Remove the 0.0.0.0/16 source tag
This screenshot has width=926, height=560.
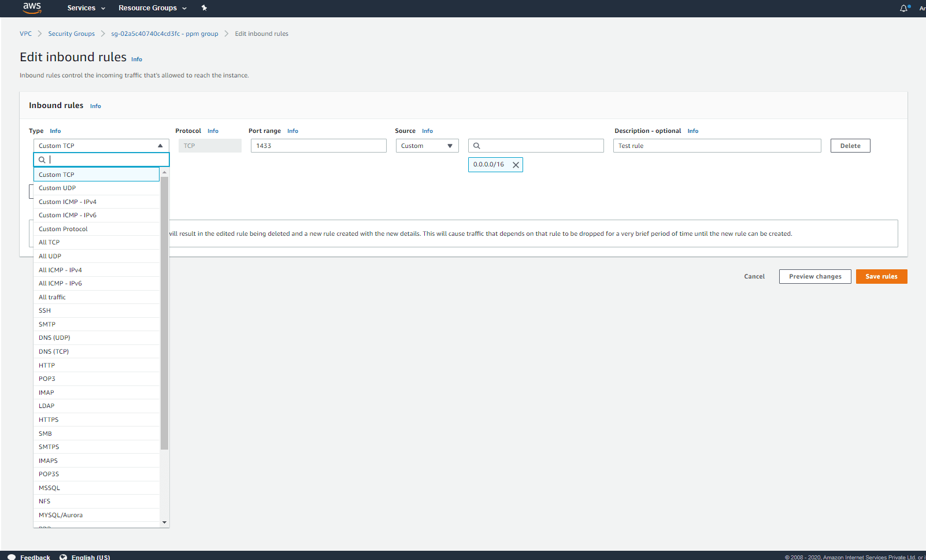515,164
